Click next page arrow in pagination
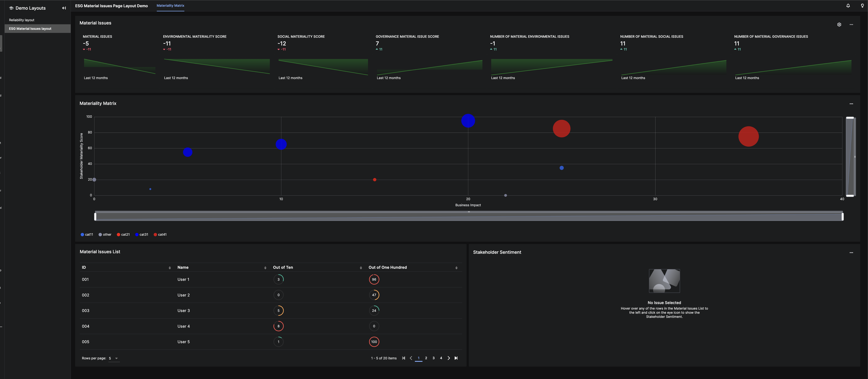The width and height of the screenshot is (868, 379). 448,358
